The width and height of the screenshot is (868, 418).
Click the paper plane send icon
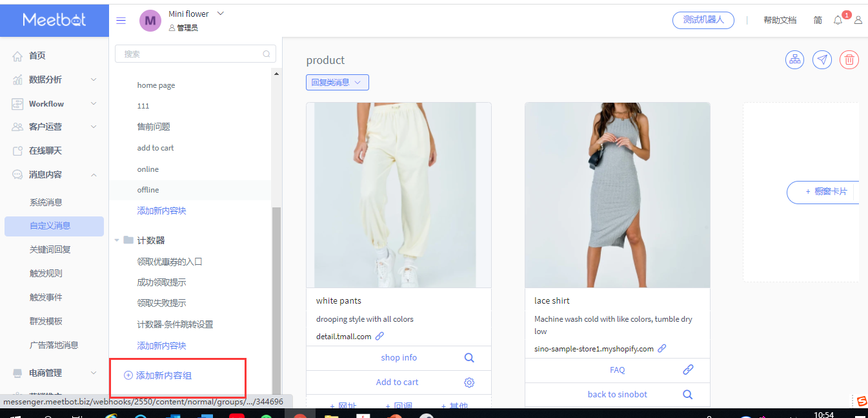click(x=822, y=59)
